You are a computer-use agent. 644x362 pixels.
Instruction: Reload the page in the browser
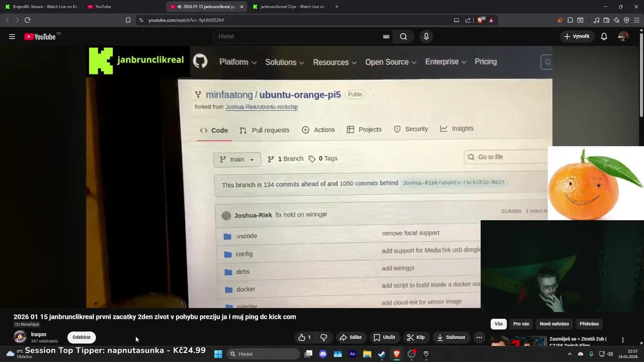pyautogui.click(x=27, y=20)
